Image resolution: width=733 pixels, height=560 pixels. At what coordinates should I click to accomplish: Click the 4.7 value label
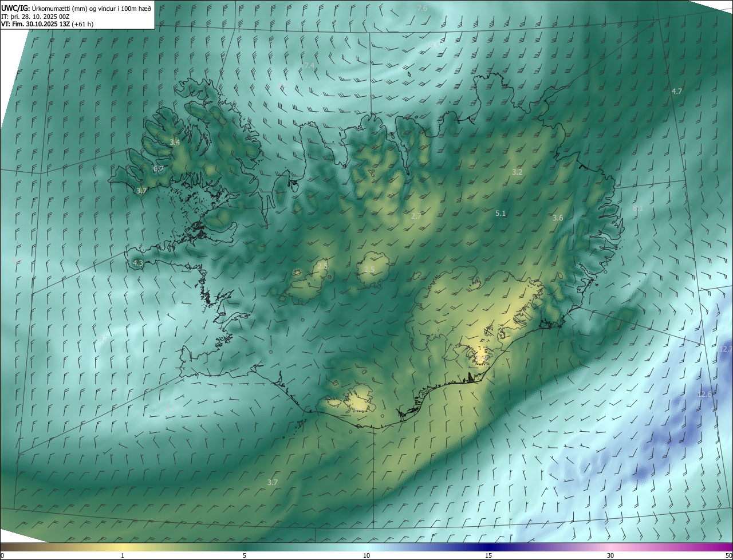pos(677,92)
